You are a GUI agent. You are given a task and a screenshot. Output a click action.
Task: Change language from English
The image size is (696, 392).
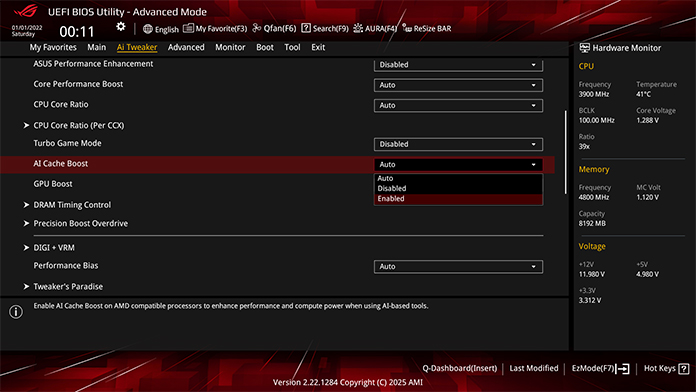(x=166, y=29)
